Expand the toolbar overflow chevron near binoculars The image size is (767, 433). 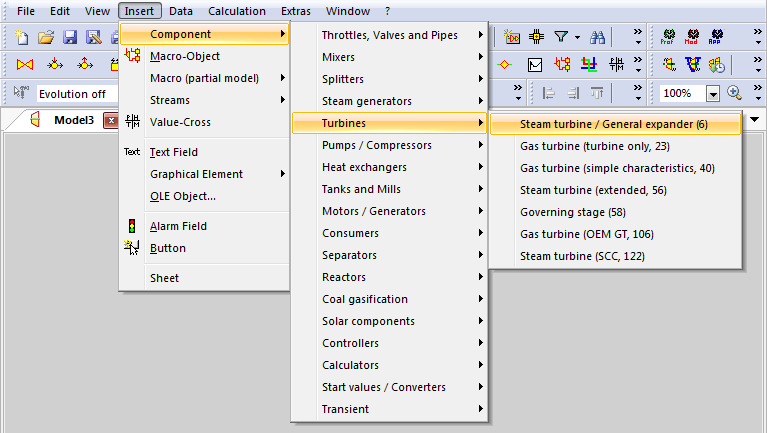tap(638, 37)
